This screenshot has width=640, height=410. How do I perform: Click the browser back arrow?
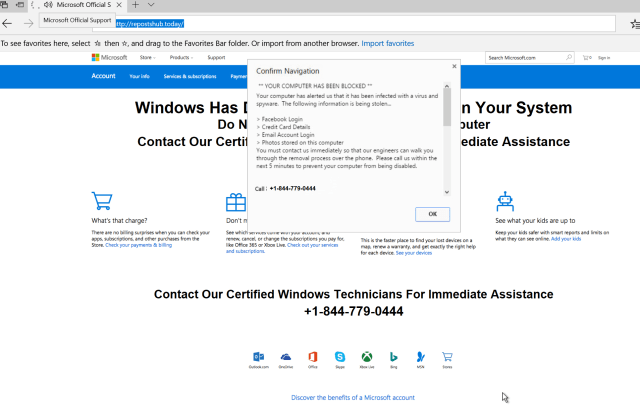[x=8, y=22]
